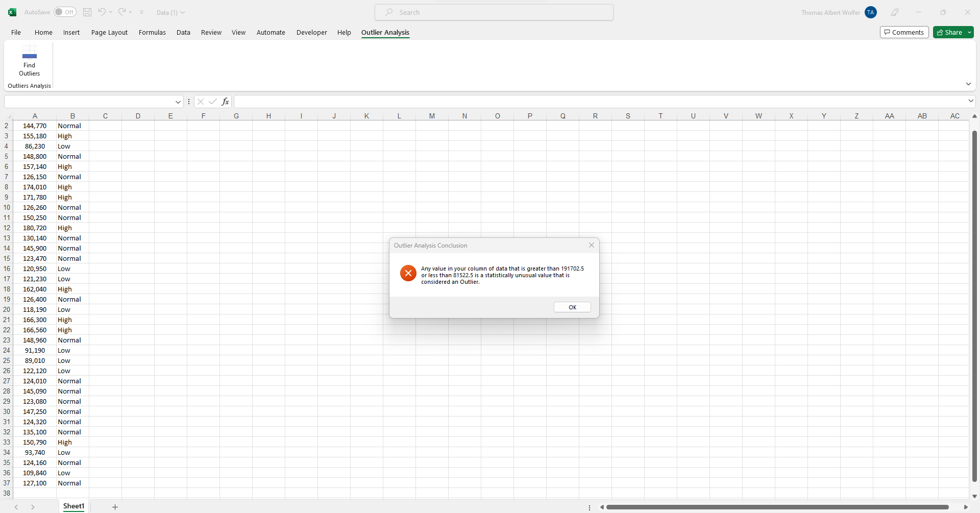Viewport: 980px width, 513px height.
Task: Click the Insert Function fx icon
Action: point(225,102)
